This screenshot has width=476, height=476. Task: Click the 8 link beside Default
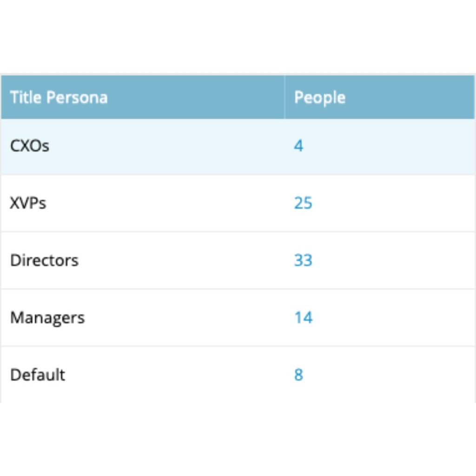(x=299, y=375)
